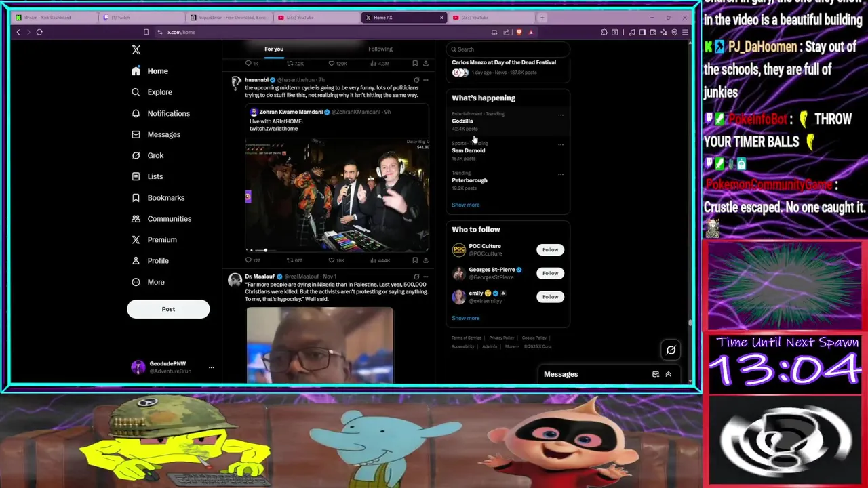
Task: Open Lists in the sidebar
Action: [147, 176]
